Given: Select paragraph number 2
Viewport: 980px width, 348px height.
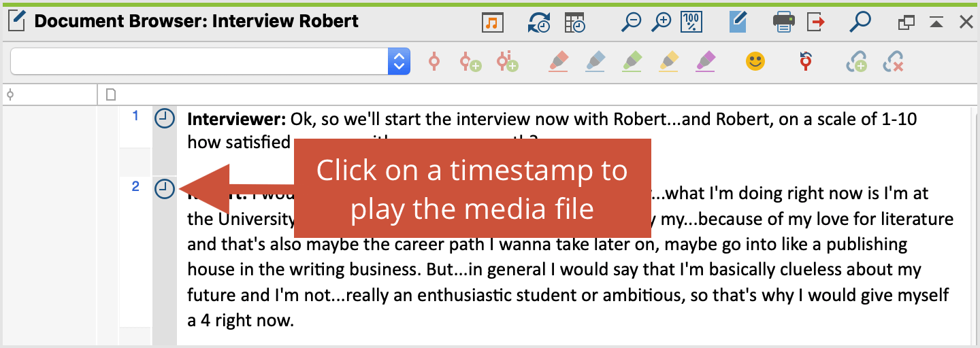Looking at the screenshot, I should (x=135, y=187).
